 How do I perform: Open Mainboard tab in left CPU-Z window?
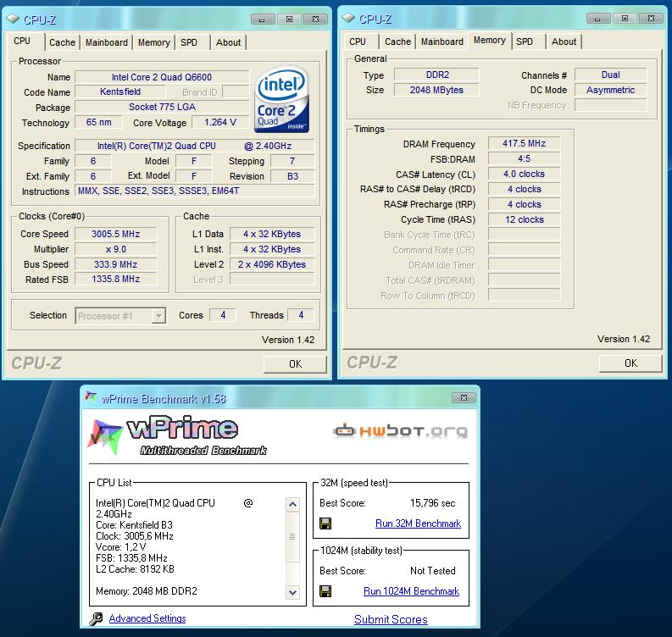pyautogui.click(x=106, y=42)
